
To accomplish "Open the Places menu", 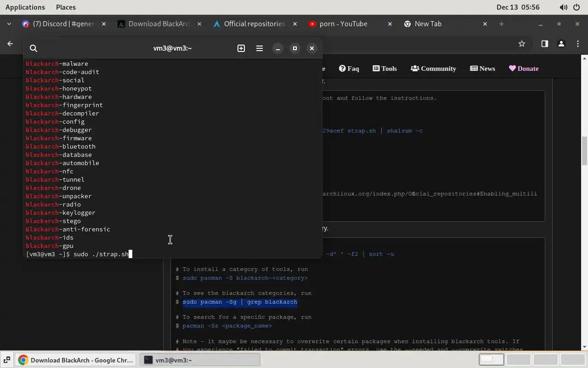I will (66, 7).
